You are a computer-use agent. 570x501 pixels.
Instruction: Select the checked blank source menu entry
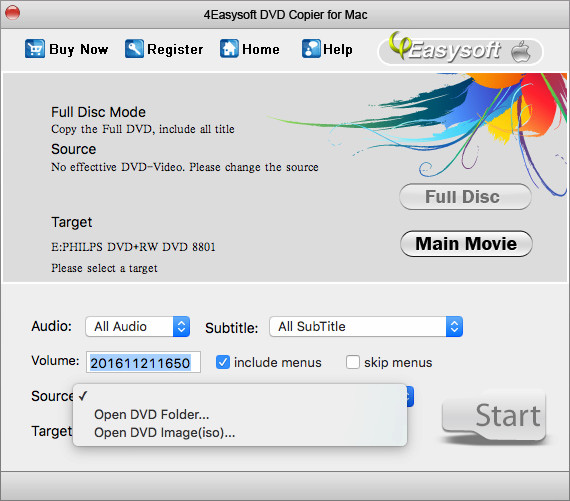240,396
